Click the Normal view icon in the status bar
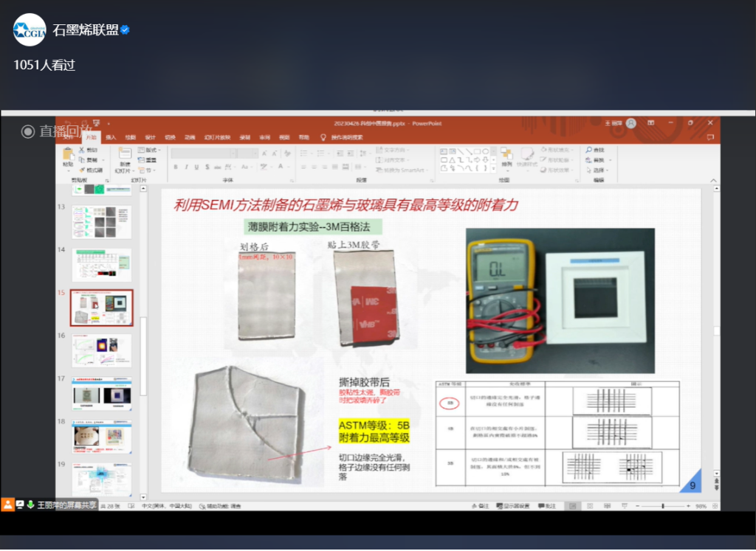This screenshot has width=756, height=551. [572, 506]
